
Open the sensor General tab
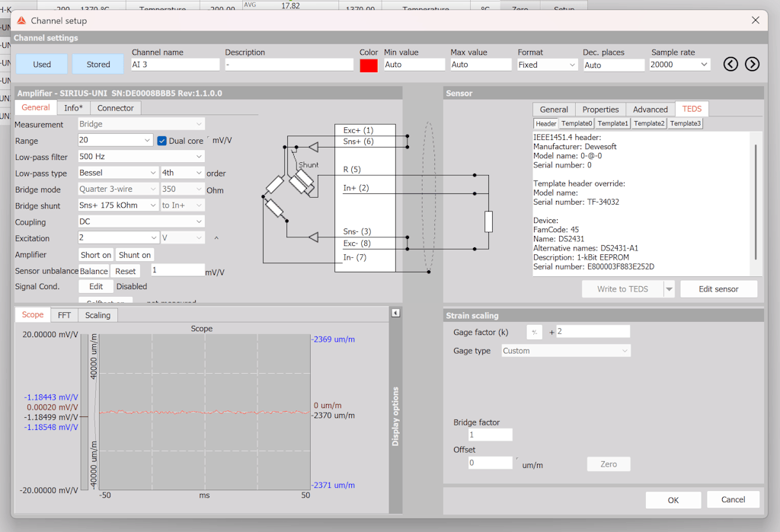coord(554,110)
